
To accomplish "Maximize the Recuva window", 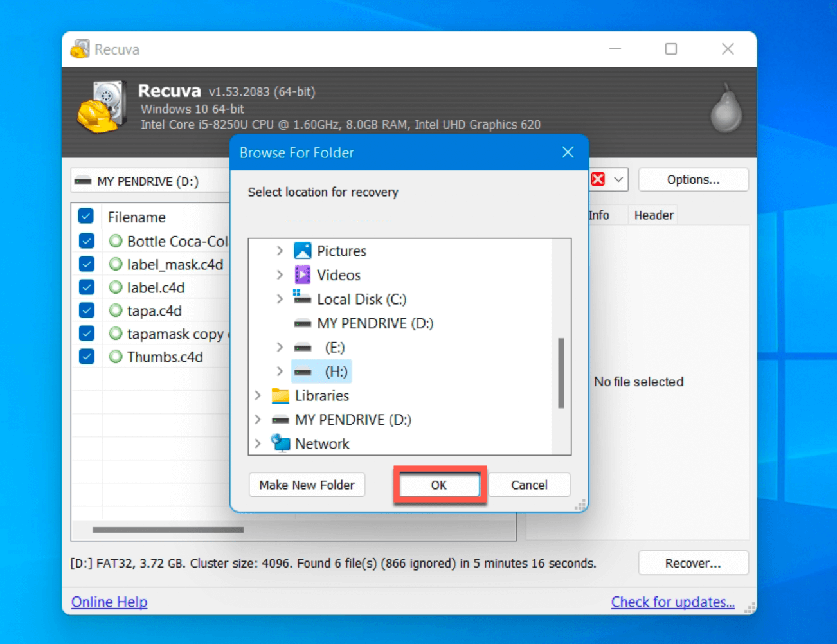I will click(x=671, y=49).
